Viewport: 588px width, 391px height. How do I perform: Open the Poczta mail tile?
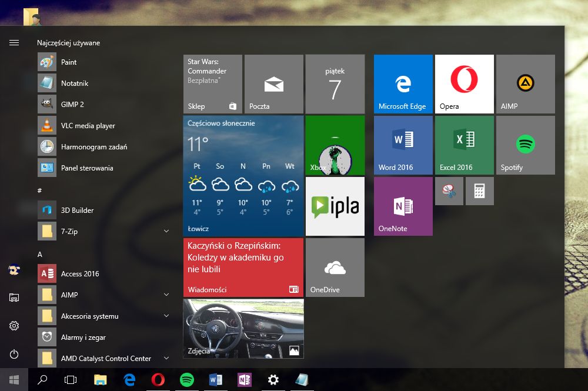tap(274, 84)
